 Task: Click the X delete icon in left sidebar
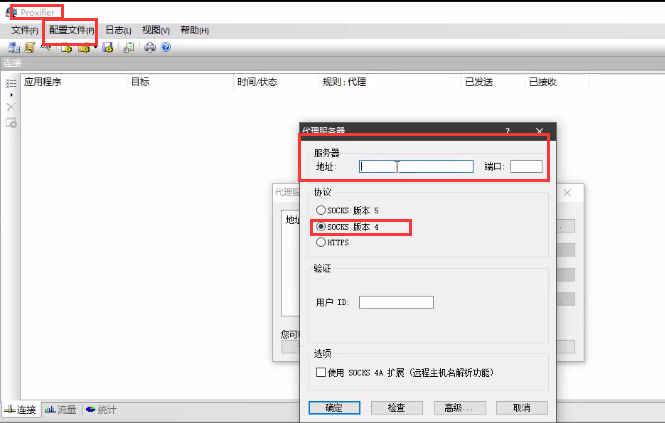pyautogui.click(x=11, y=106)
